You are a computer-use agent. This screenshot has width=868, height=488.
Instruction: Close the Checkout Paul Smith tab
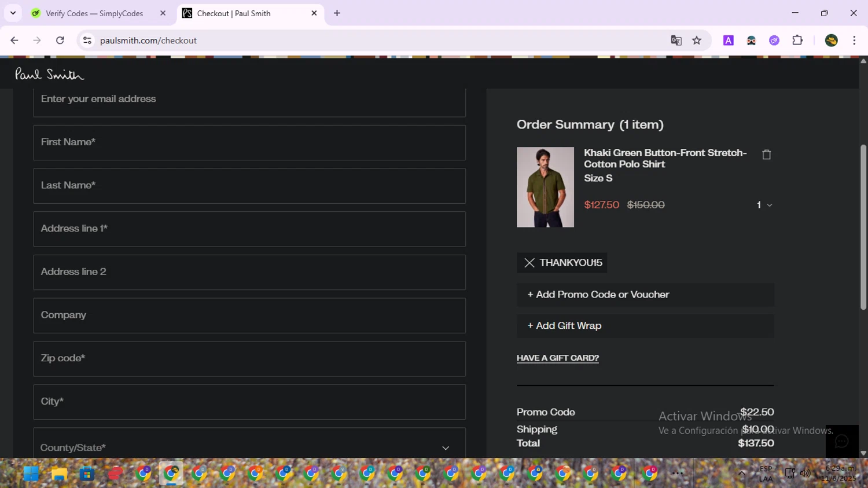[314, 13]
